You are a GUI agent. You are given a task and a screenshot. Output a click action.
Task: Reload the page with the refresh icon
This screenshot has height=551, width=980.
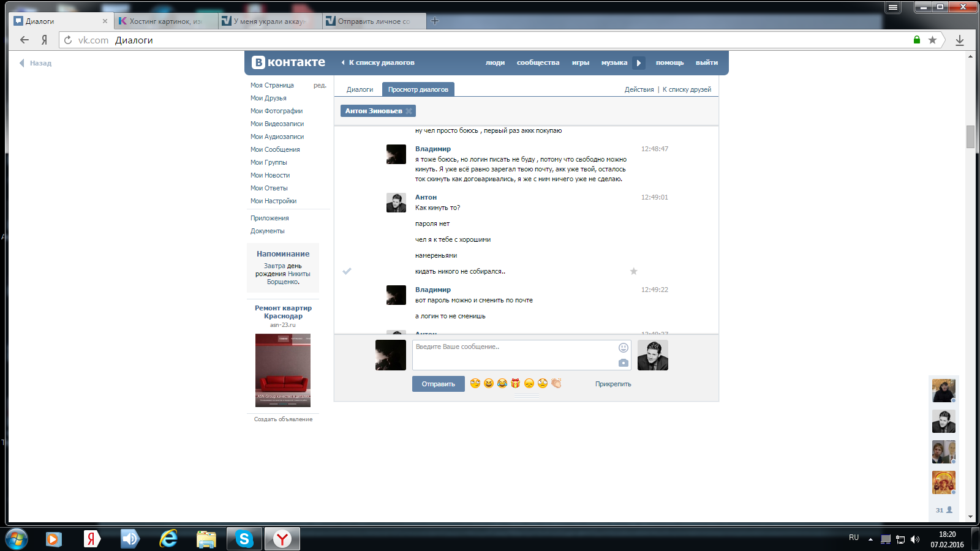click(x=68, y=40)
